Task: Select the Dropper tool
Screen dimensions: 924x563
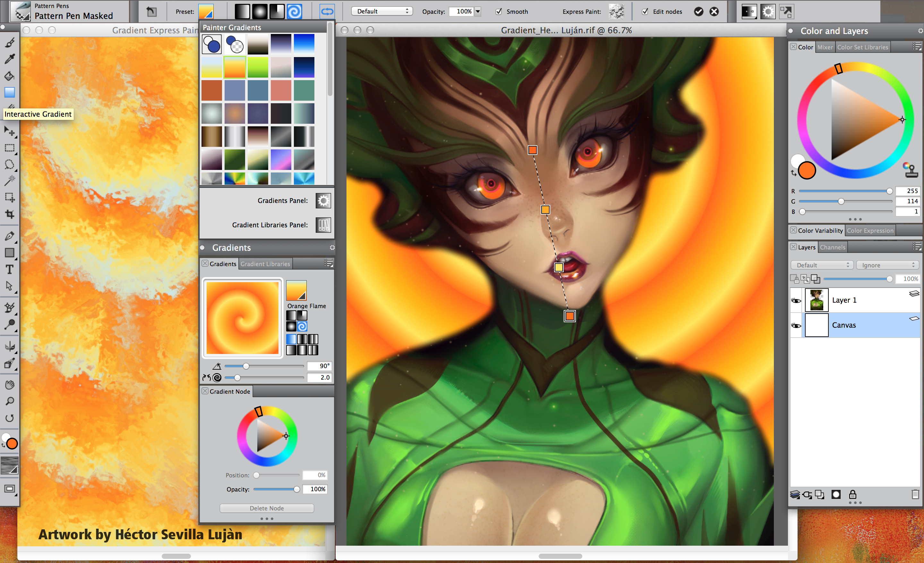Action: click(9, 59)
